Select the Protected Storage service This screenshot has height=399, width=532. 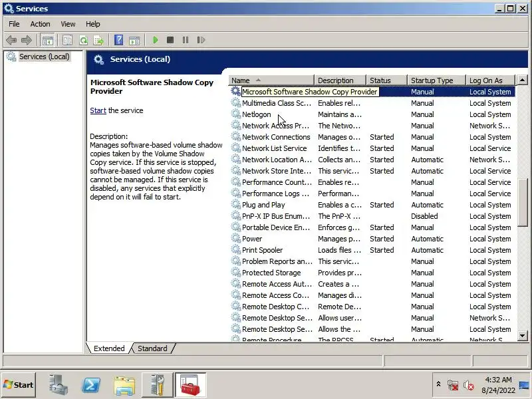pyautogui.click(x=372, y=273)
